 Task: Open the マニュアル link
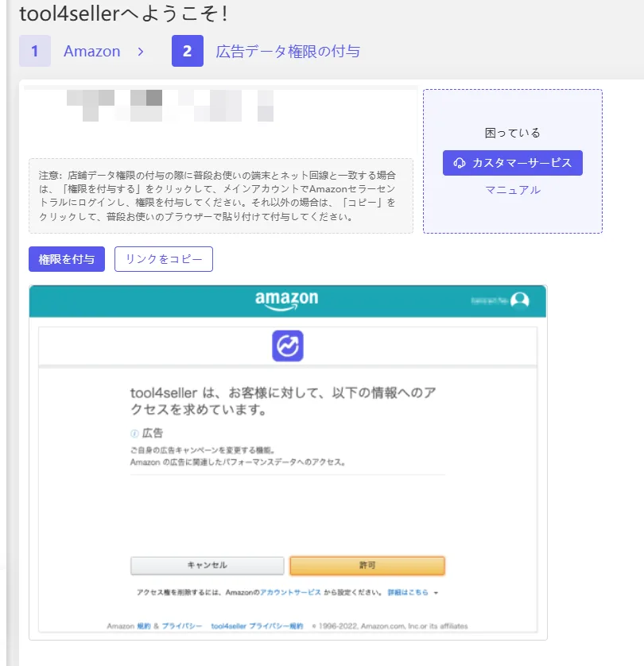513,190
